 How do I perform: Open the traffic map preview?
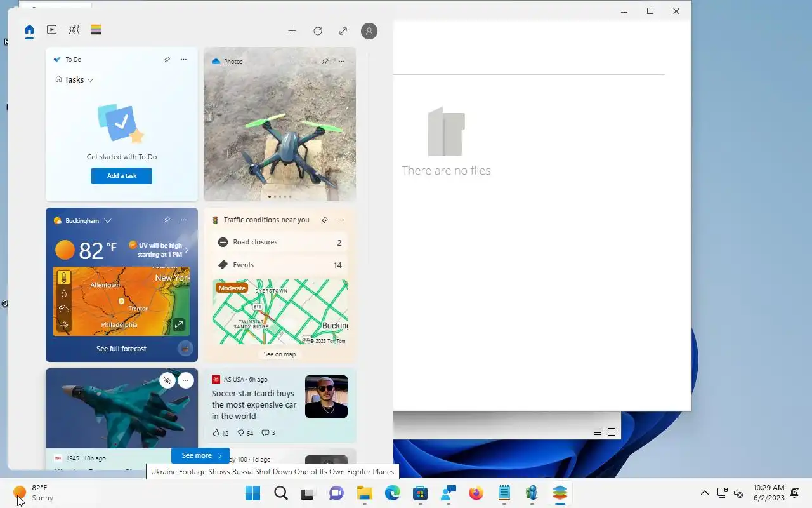point(280,312)
